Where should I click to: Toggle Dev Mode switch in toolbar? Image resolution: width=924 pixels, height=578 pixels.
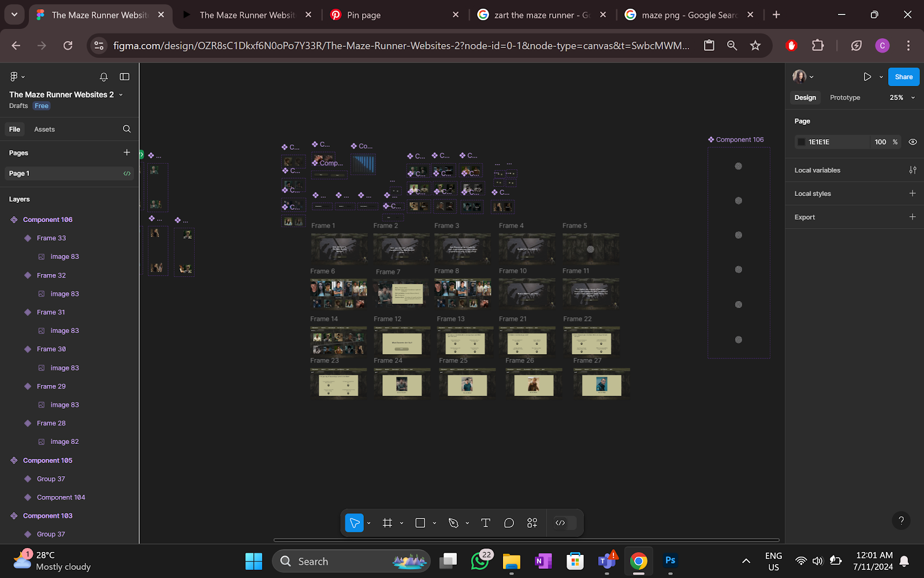point(565,523)
